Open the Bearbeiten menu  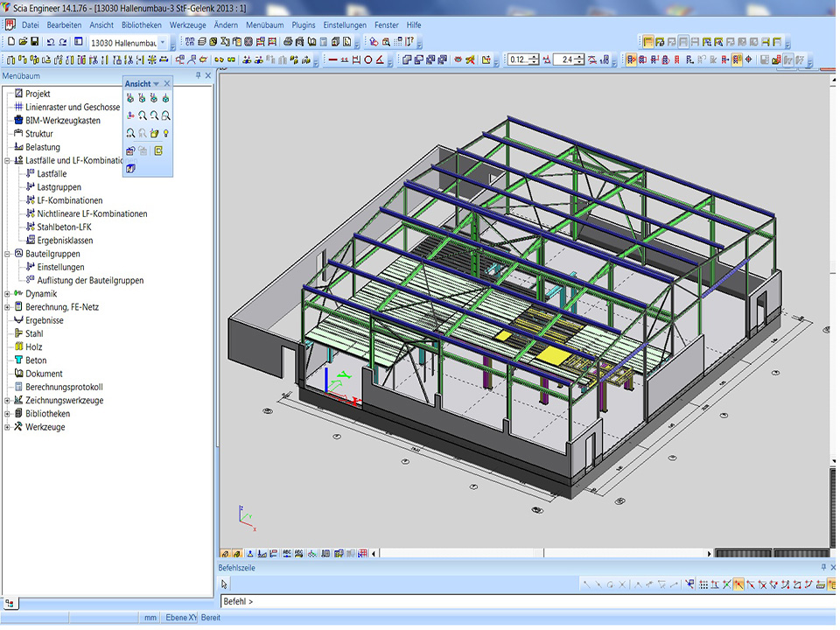coord(64,25)
